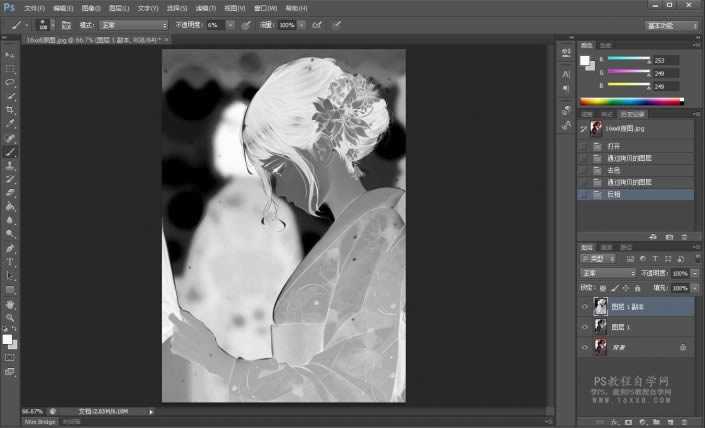The width and height of the screenshot is (705, 428).
Task: Pick the Horizontal Type tool
Action: [x=10, y=262]
